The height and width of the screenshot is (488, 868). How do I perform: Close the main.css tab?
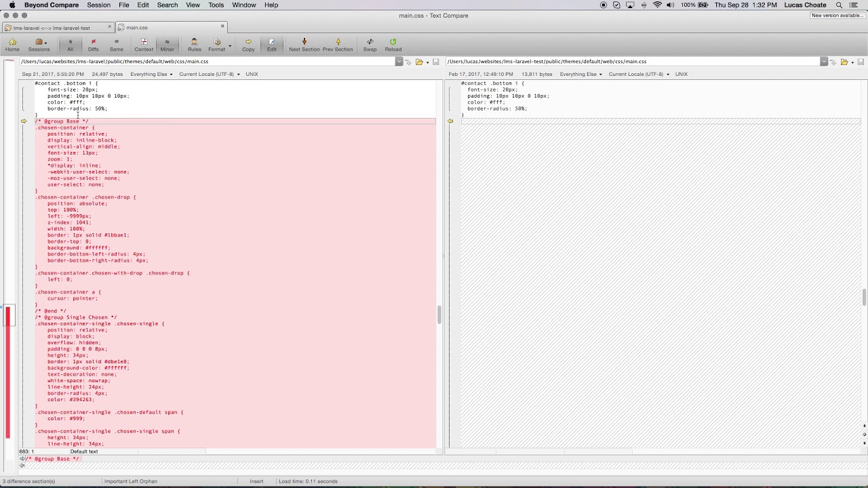(x=222, y=27)
